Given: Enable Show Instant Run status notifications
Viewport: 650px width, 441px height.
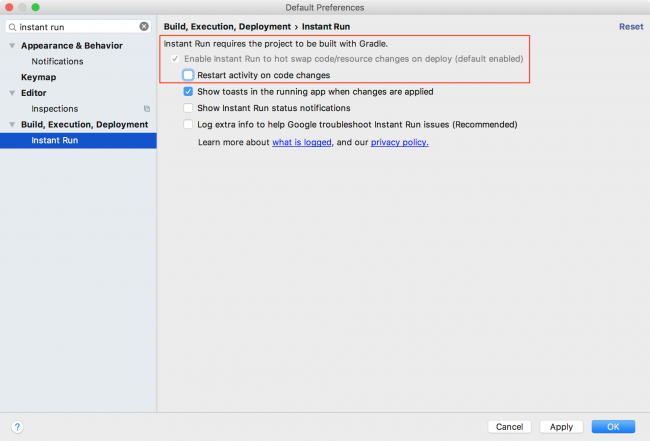Looking at the screenshot, I should pos(188,108).
